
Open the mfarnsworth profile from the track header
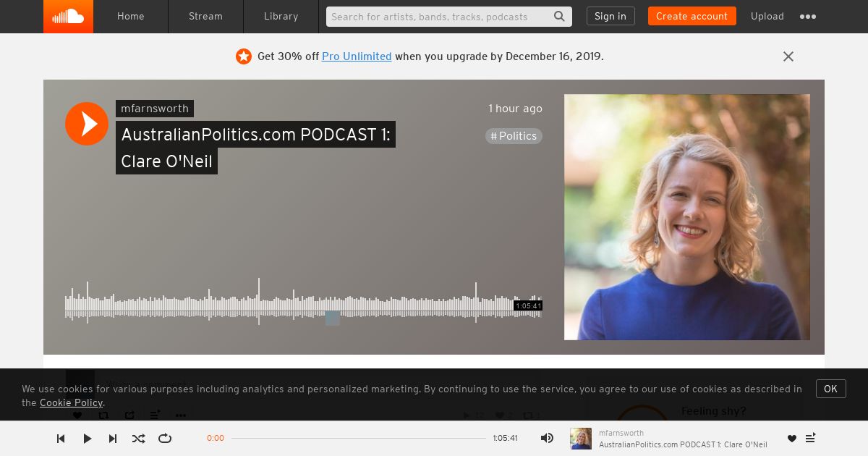155,109
